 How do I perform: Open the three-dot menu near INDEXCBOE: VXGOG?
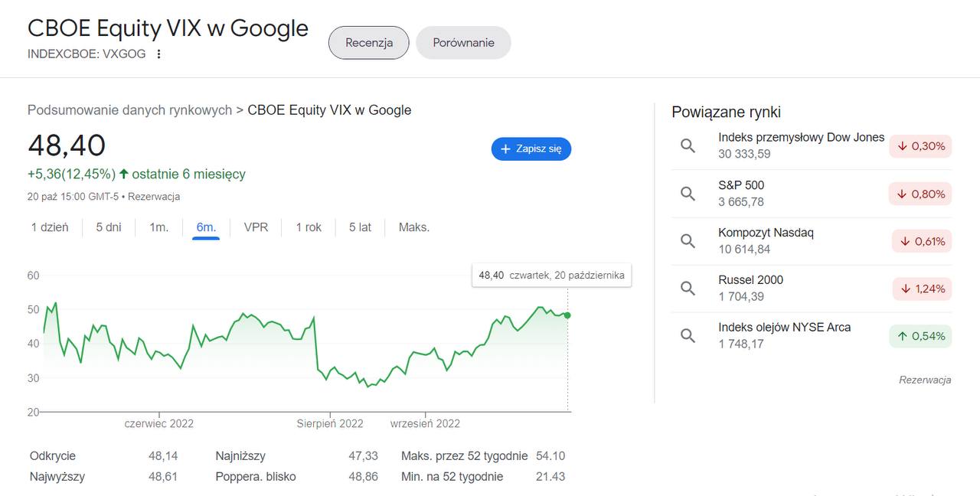click(x=158, y=54)
